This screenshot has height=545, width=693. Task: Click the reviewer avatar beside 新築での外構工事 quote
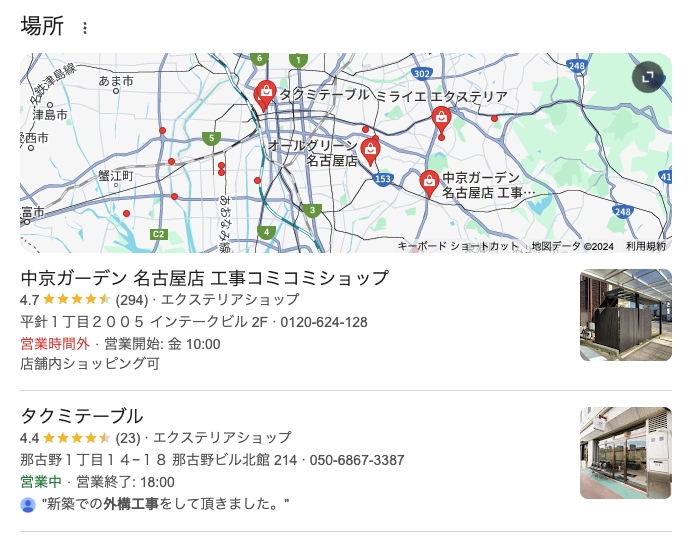pyautogui.click(x=28, y=505)
